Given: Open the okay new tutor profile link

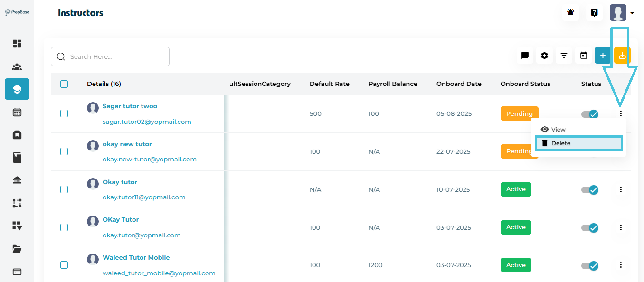Looking at the screenshot, I should pos(127,144).
